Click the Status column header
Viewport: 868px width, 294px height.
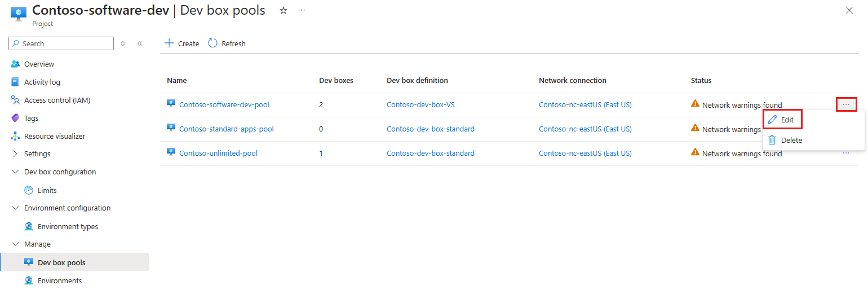pos(701,80)
